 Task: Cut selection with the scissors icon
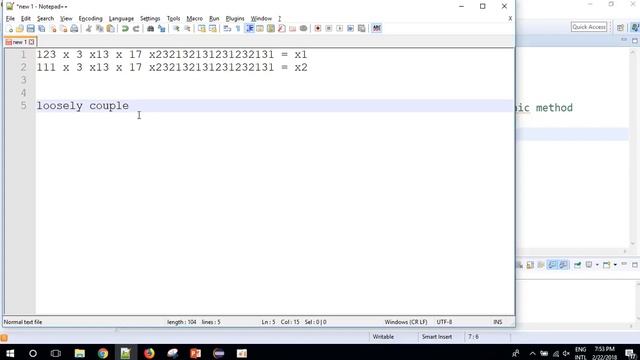pyautogui.click(x=88, y=29)
